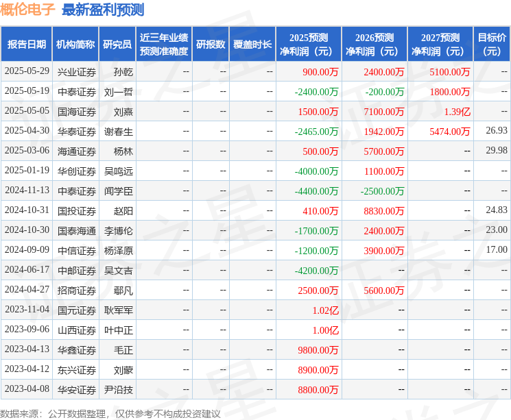Click analyst name 闻学臣

[x=118, y=190]
